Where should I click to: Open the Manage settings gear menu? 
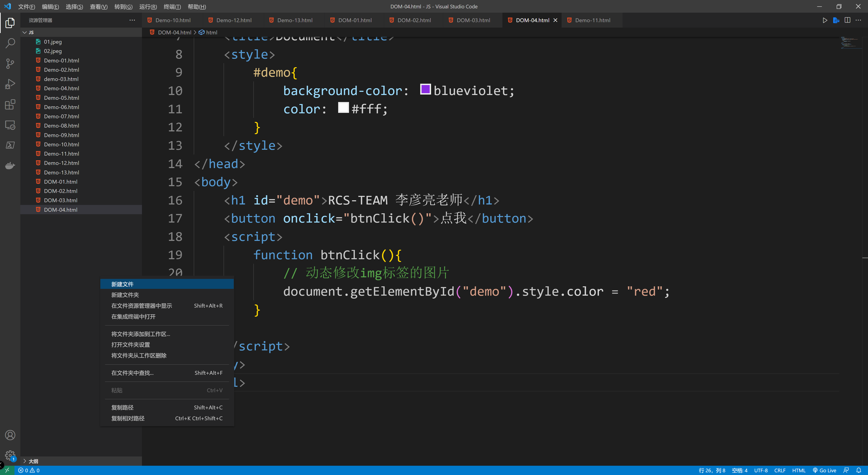click(10, 455)
